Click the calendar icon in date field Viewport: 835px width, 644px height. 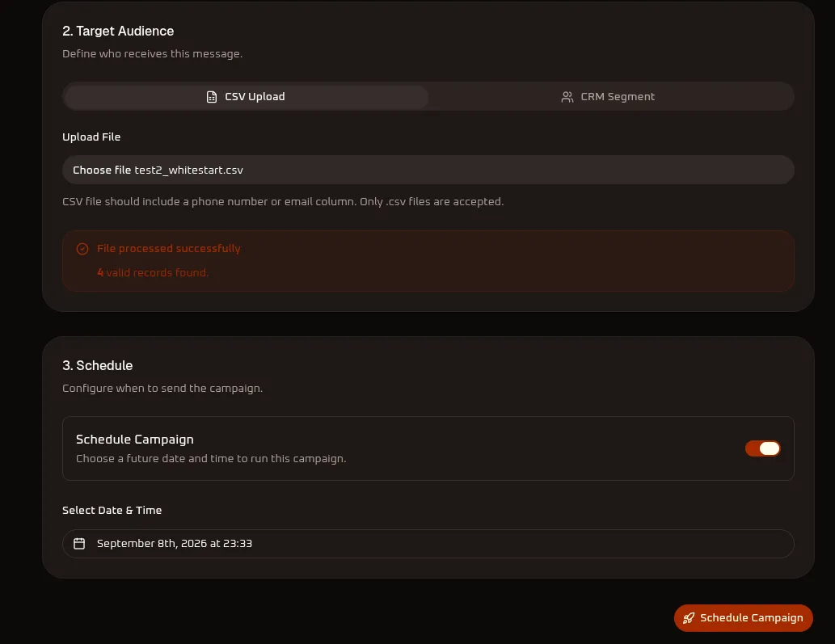click(x=79, y=544)
